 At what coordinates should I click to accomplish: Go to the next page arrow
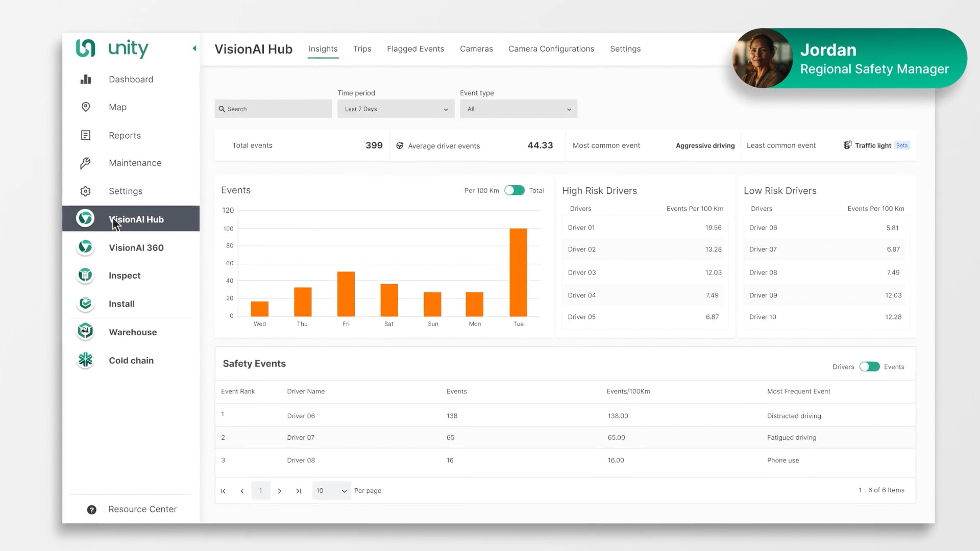tap(280, 491)
